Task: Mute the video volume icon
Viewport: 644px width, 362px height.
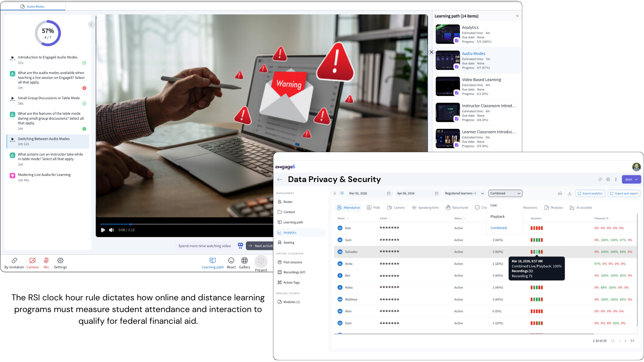Action: click(x=112, y=230)
